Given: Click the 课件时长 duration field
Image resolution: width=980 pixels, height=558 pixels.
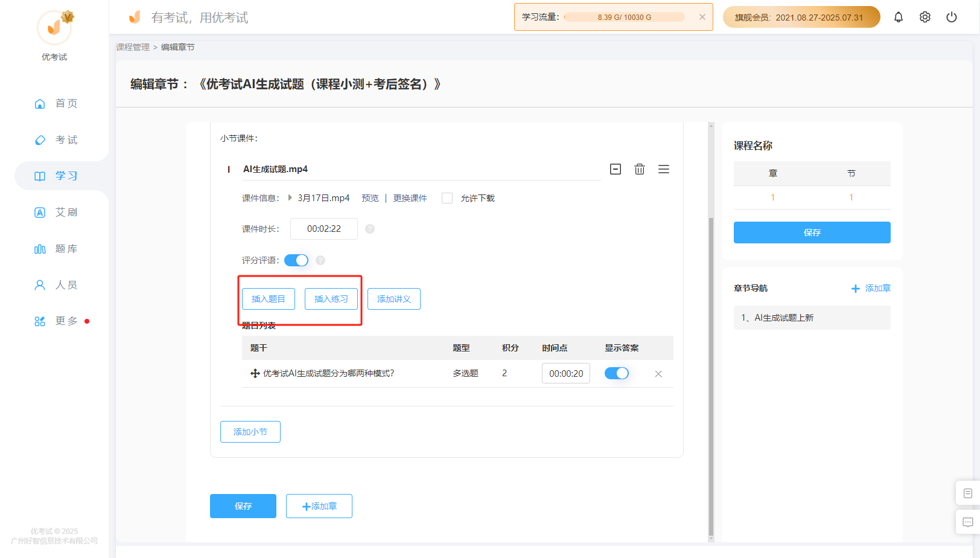Looking at the screenshot, I should (x=324, y=229).
